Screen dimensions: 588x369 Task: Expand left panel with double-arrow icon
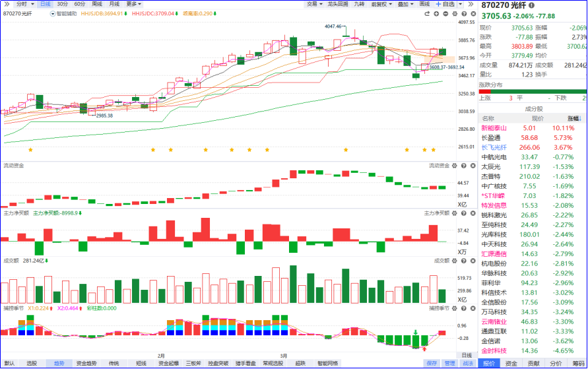click(7, 4)
